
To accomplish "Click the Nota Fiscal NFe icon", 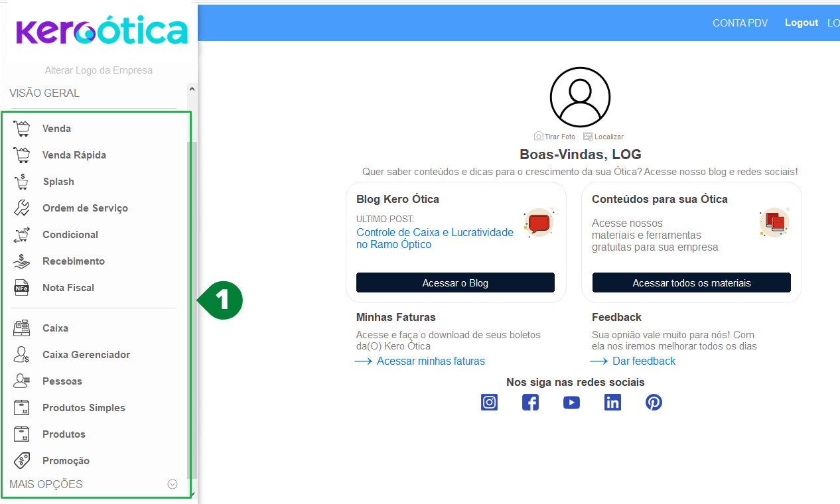I will (22, 287).
